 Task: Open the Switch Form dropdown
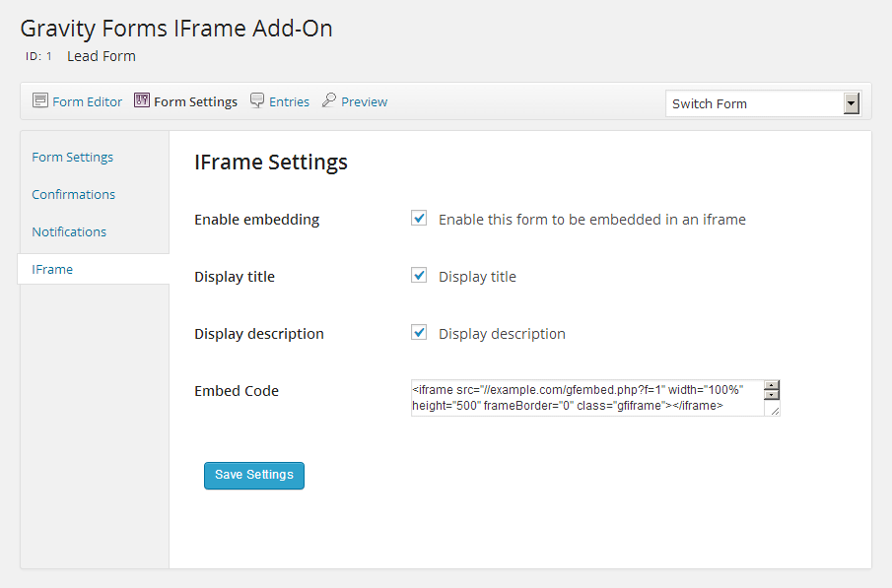pos(762,103)
